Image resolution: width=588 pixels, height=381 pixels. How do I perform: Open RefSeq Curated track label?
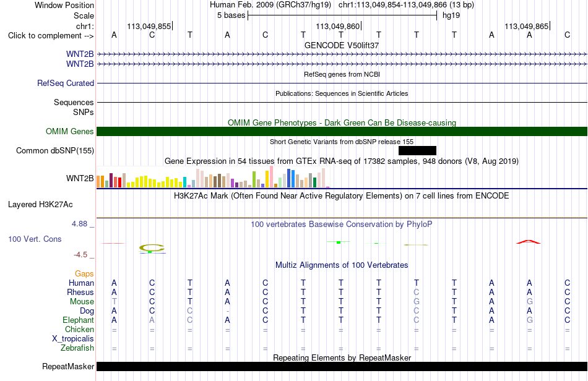pos(66,83)
